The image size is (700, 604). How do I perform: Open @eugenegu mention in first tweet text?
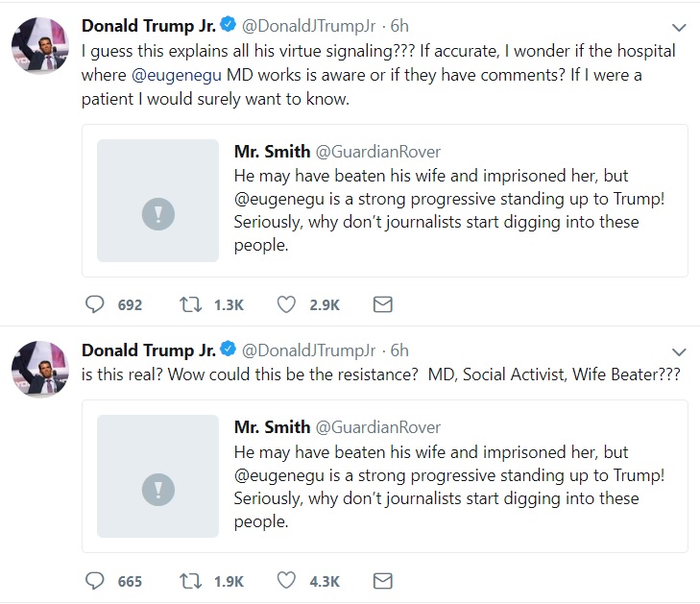click(x=177, y=75)
